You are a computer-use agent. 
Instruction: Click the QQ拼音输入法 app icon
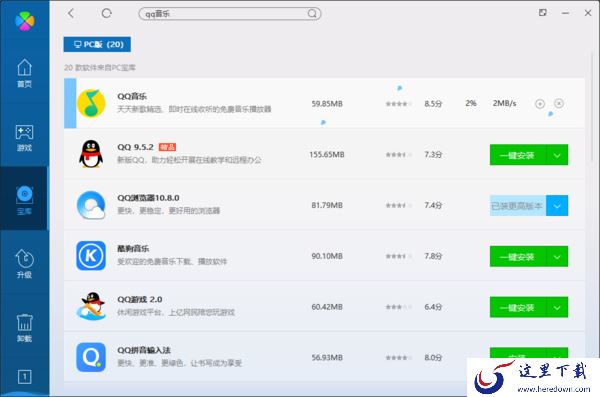(91, 357)
